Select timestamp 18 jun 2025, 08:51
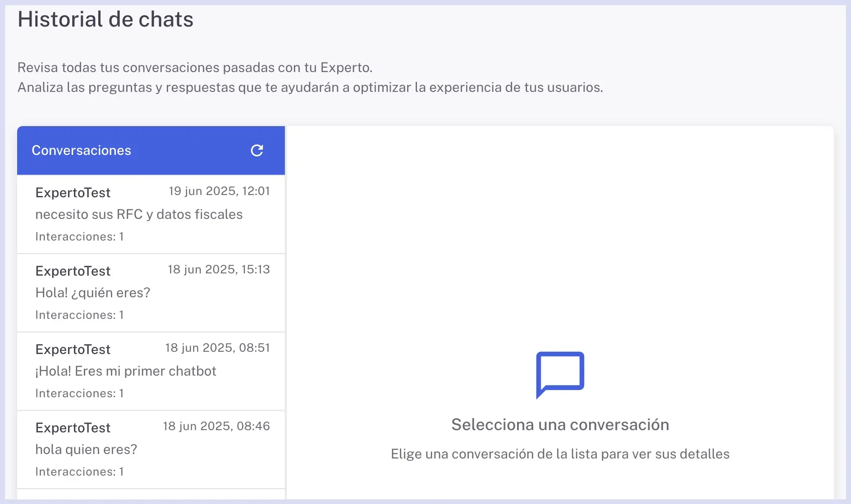This screenshot has height=504, width=851. click(217, 348)
